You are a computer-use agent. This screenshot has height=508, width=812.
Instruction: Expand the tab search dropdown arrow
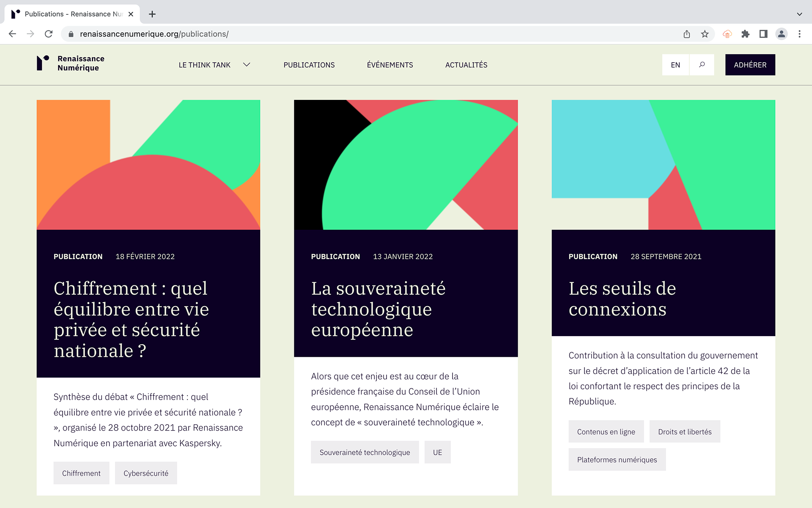coord(799,14)
